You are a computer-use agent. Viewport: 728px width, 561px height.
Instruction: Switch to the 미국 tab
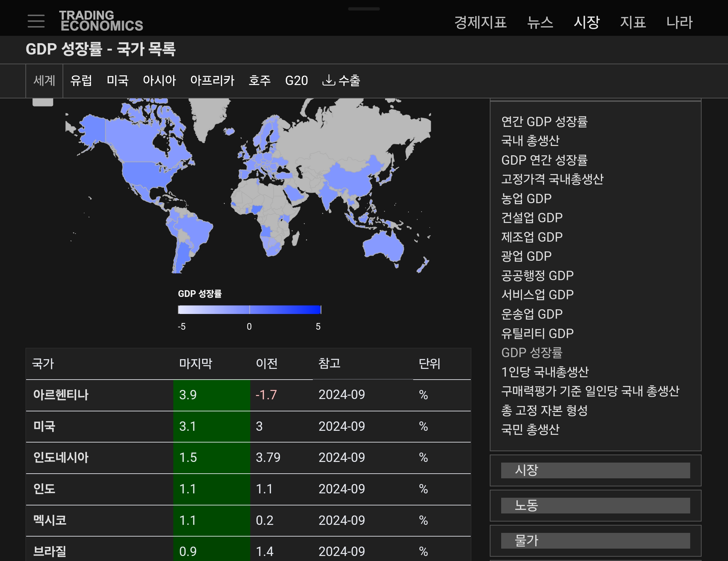(117, 81)
